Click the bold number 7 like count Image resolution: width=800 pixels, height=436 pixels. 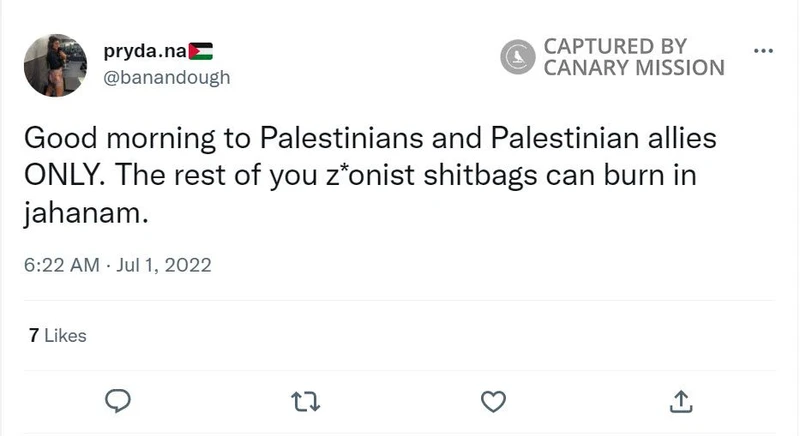(34, 336)
